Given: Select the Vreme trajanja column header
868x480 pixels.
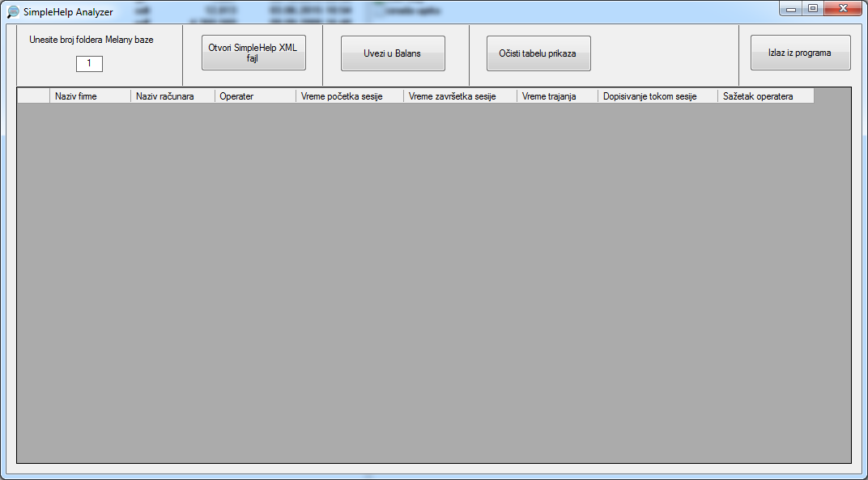Looking at the screenshot, I should [x=557, y=96].
